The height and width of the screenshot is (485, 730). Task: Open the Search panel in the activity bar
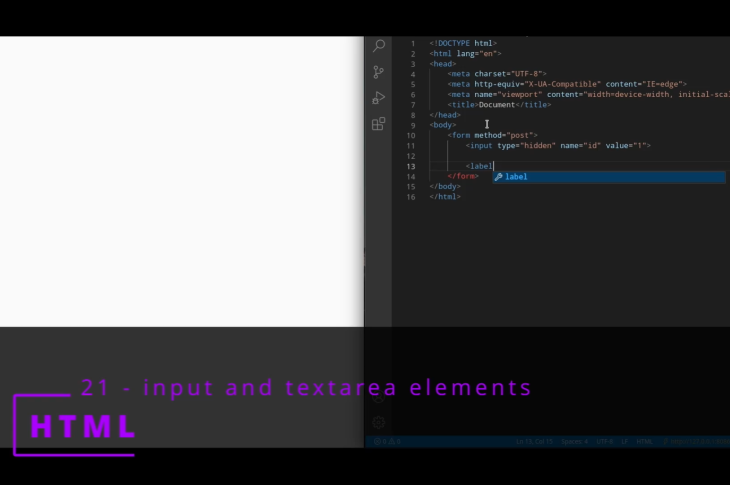click(379, 46)
